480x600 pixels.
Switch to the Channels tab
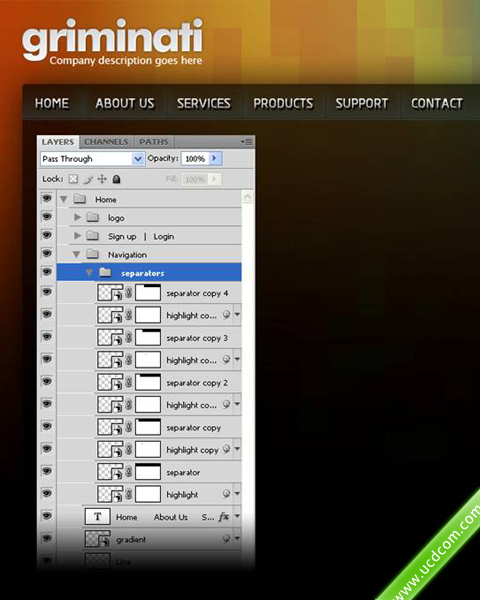pyautogui.click(x=106, y=142)
